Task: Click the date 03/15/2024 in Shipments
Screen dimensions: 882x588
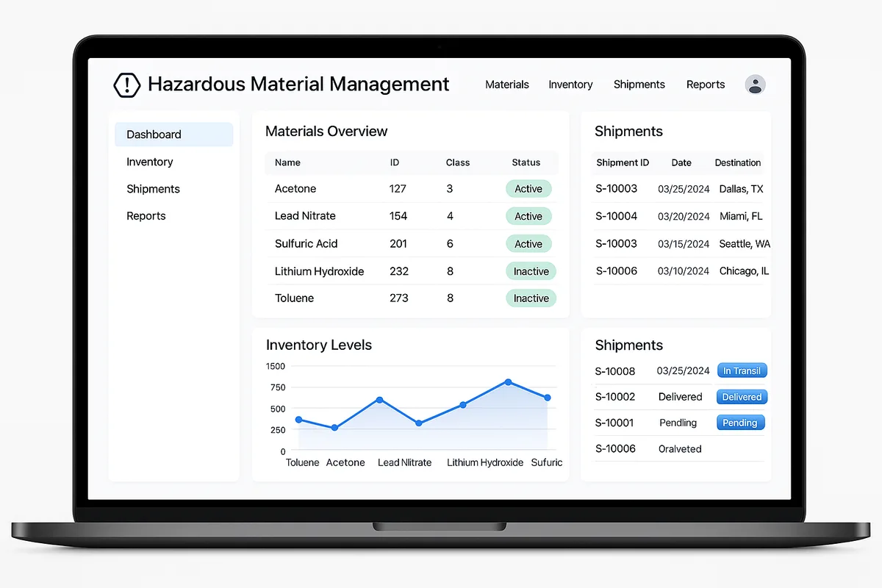Action: (x=684, y=244)
